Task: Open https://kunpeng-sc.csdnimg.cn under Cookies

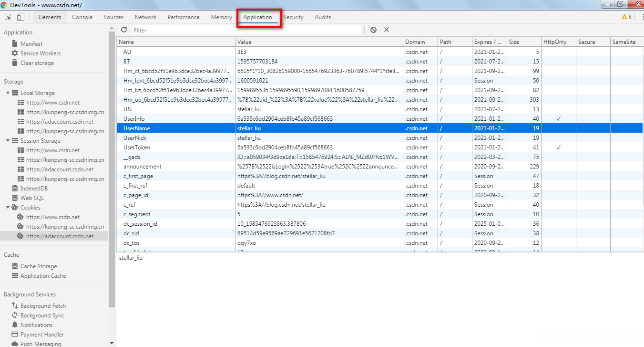Action: (65, 227)
